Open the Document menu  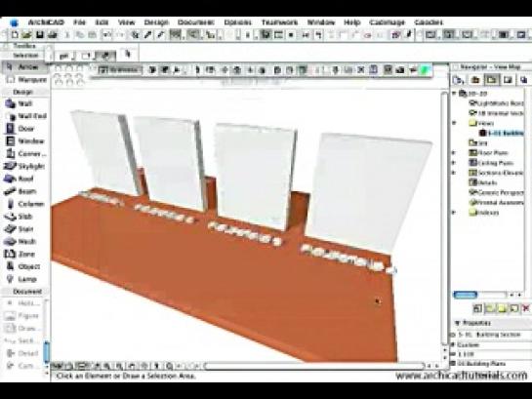point(196,22)
